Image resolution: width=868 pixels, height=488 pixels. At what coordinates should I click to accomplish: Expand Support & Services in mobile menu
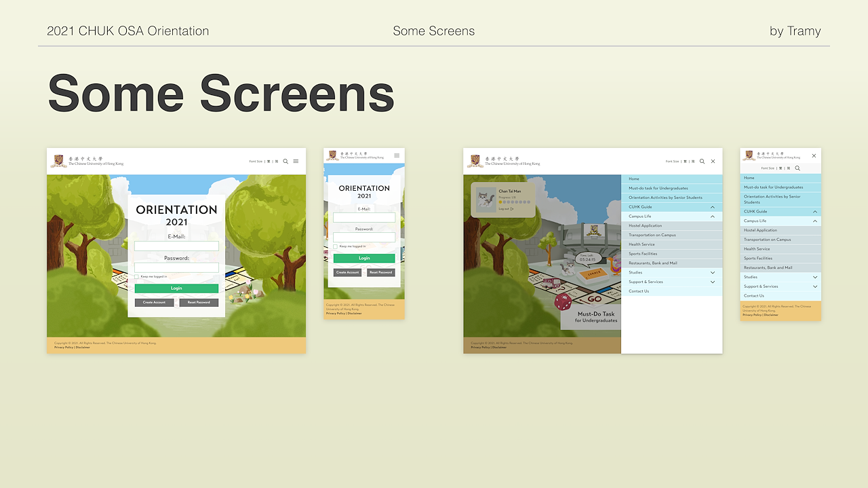pos(814,286)
